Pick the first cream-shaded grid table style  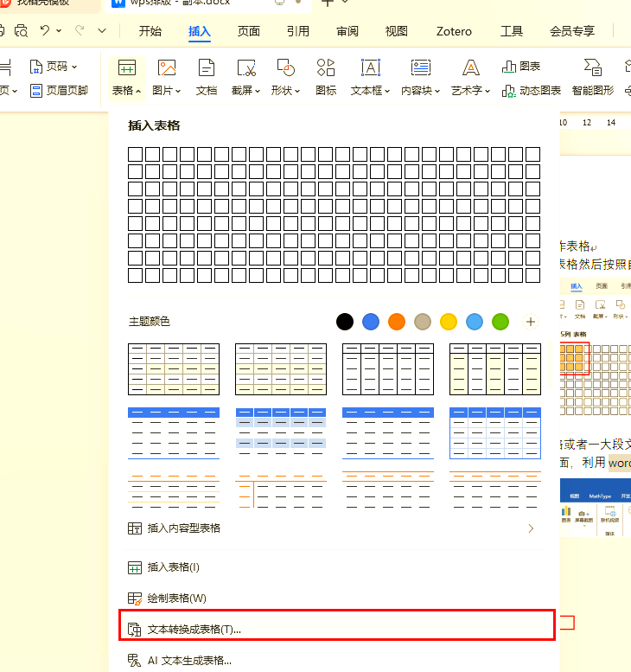tap(174, 369)
